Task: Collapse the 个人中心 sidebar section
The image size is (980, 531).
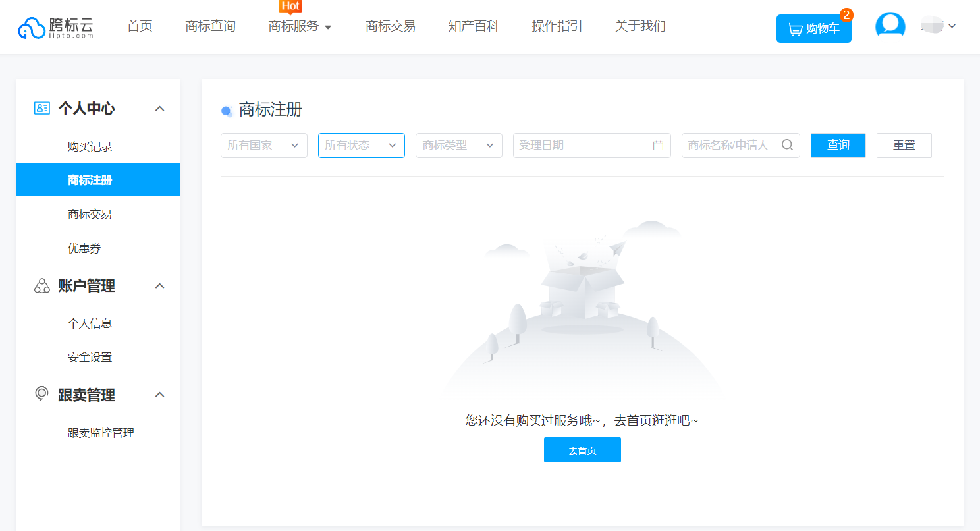Action: [159, 108]
